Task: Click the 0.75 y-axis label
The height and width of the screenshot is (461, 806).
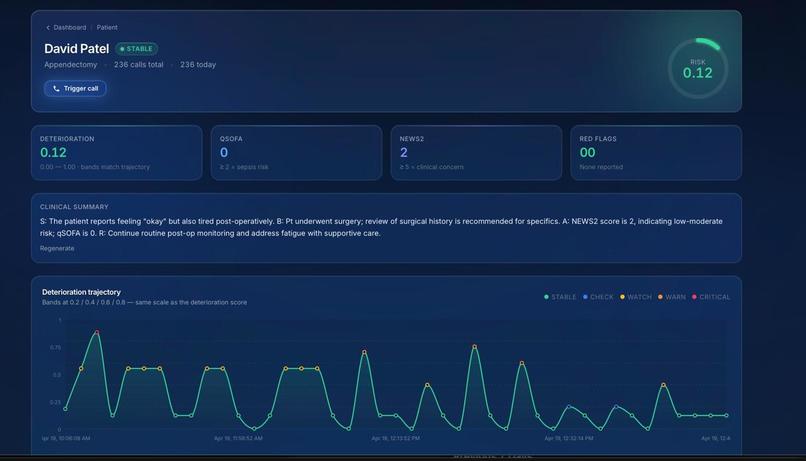Action: [x=56, y=348]
